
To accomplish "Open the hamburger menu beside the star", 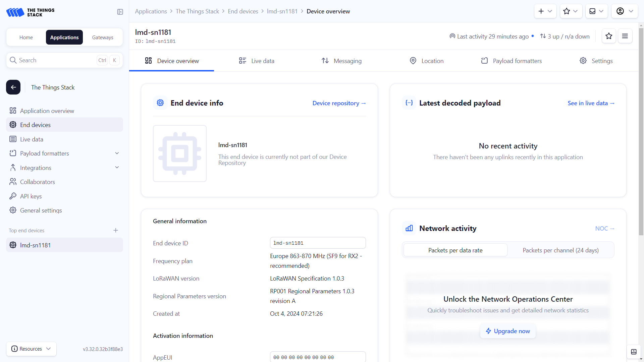I will (x=625, y=36).
